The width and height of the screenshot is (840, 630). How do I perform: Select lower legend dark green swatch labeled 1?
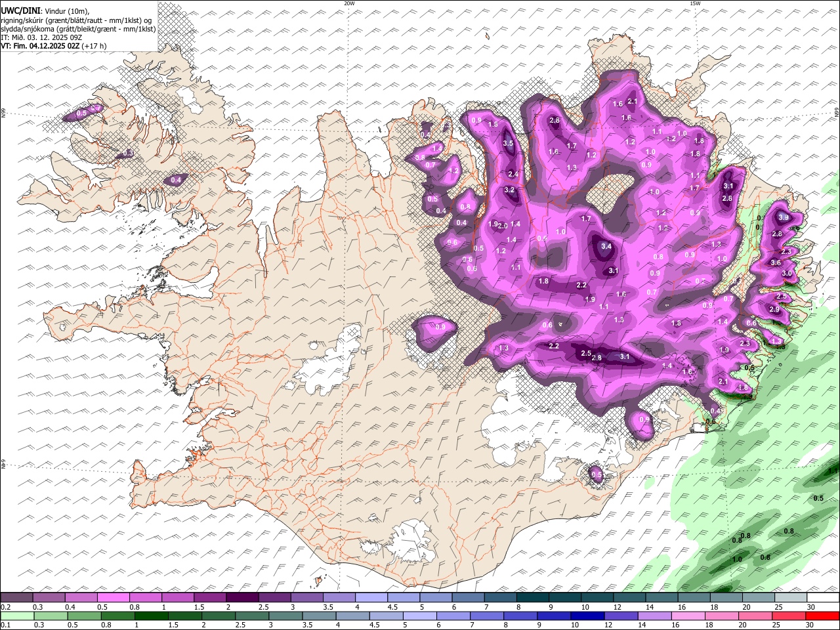point(151,616)
